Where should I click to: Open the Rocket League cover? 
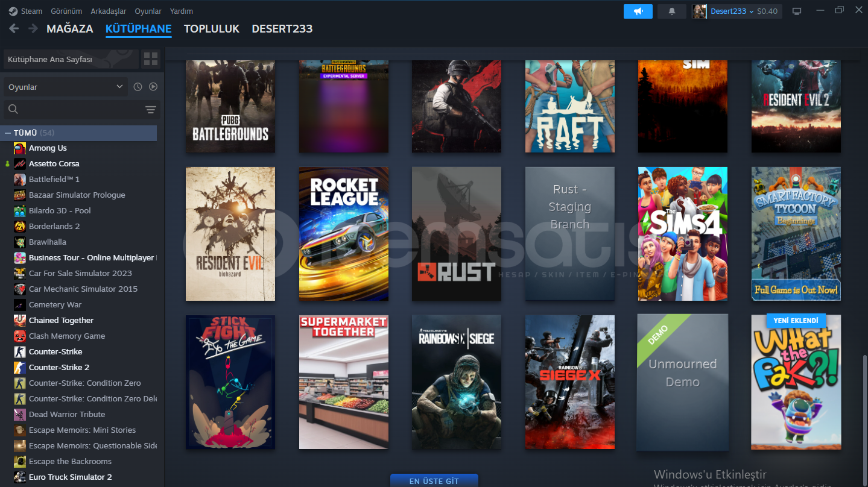tap(344, 234)
